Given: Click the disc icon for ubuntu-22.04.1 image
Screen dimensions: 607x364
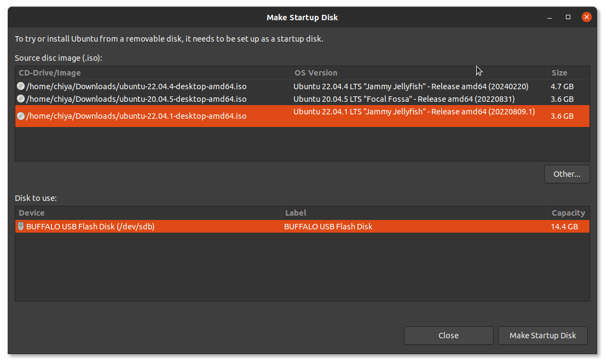Looking at the screenshot, I should click(x=20, y=115).
